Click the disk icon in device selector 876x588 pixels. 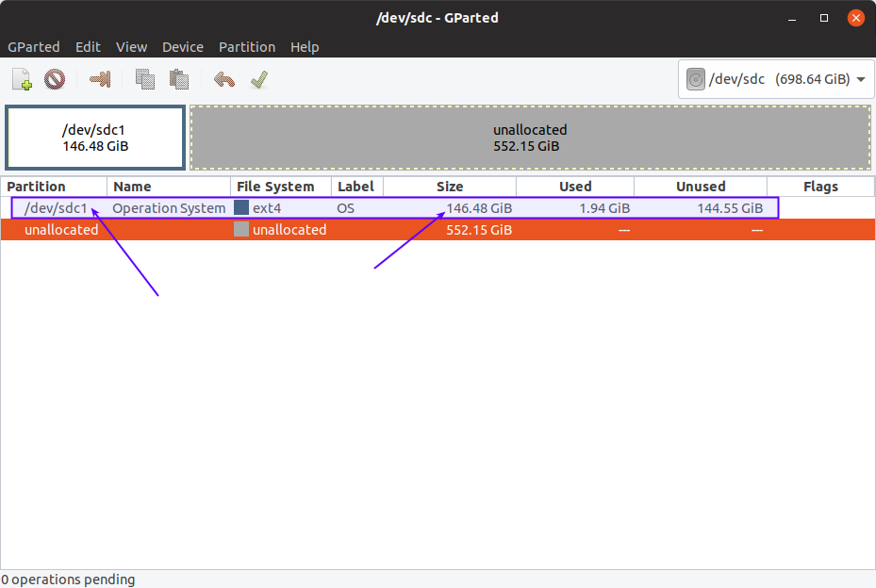pos(696,79)
